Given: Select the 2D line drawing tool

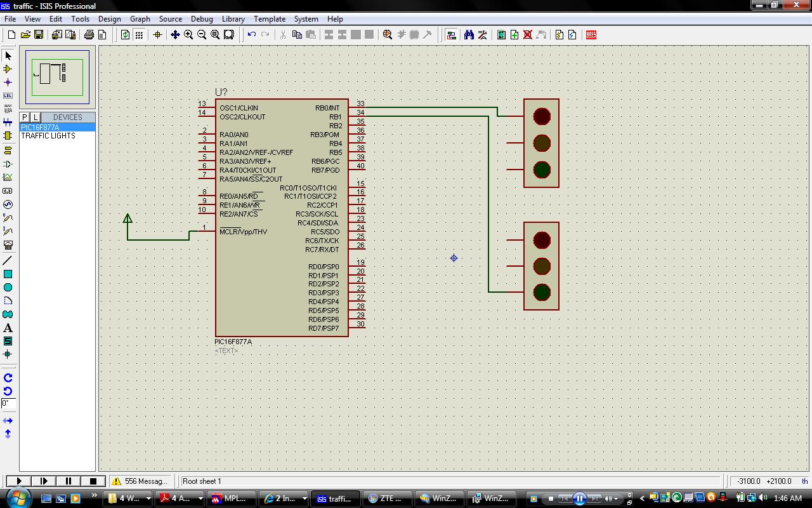Looking at the screenshot, I should point(8,260).
